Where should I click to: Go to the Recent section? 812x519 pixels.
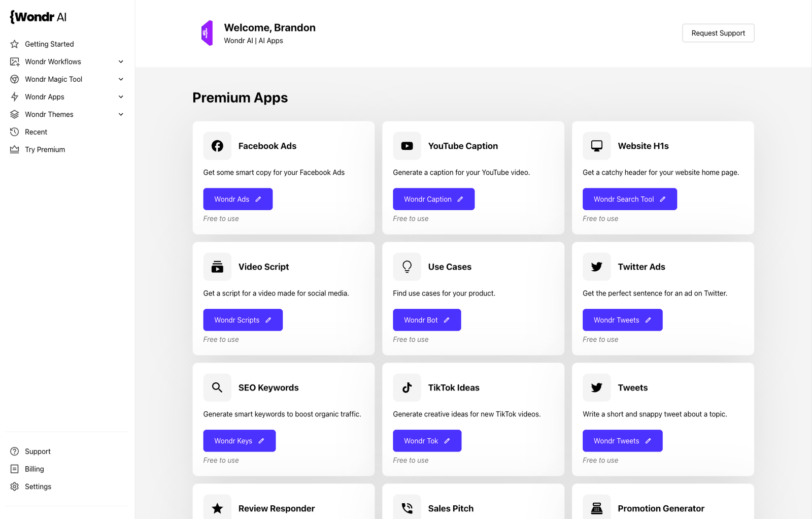point(36,132)
